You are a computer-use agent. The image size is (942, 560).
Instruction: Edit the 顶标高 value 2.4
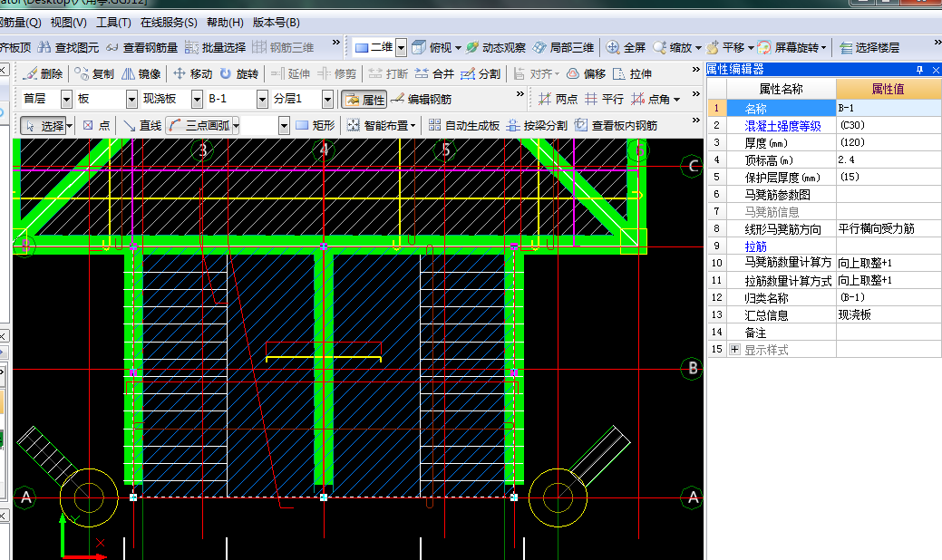(x=889, y=159)
